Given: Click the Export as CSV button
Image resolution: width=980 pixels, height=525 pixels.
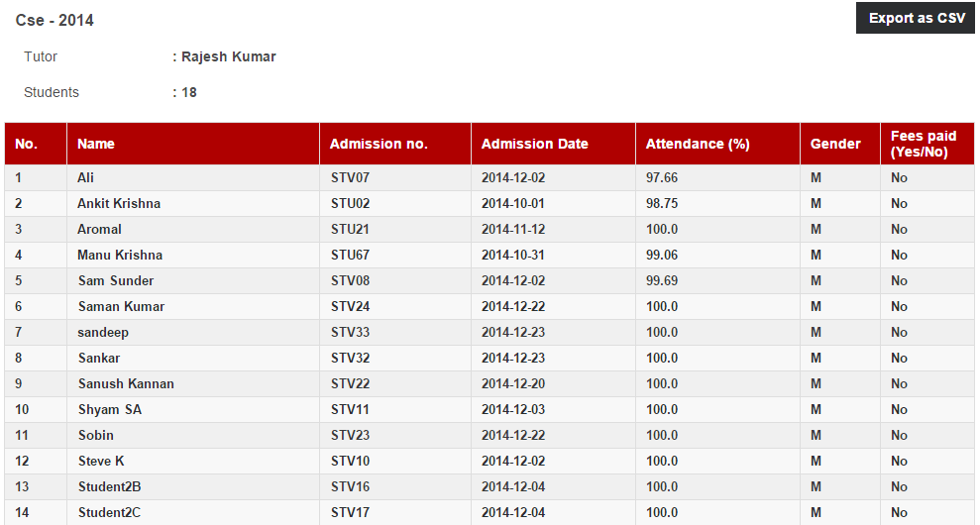Looking at the screenshot, I should (916, 18).
